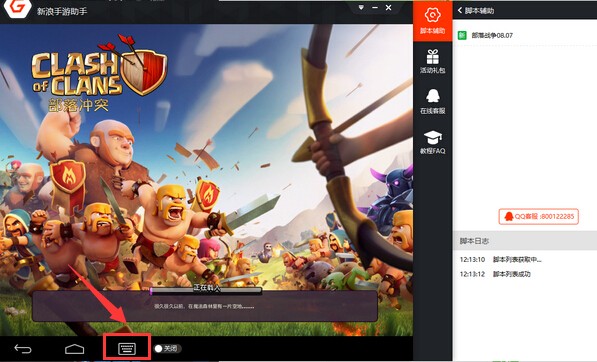Click the QQ客服:800122285 button
The width and height of the screenshot is (597, 362).
tap(538, 216)
